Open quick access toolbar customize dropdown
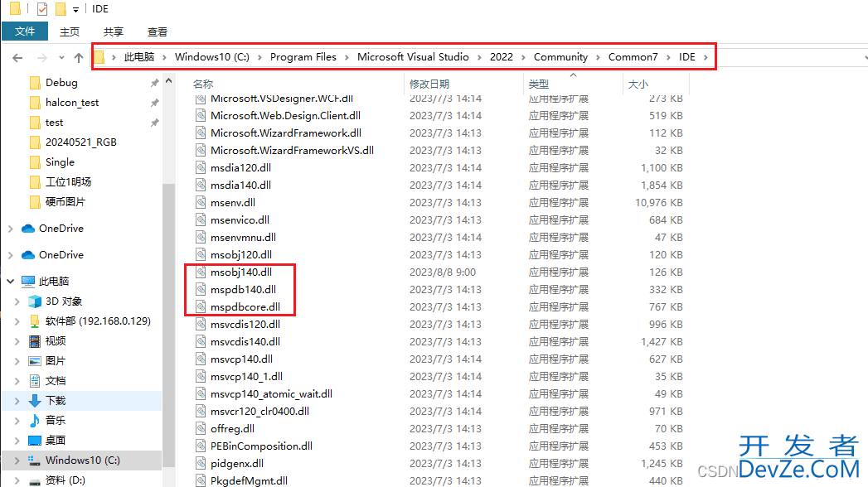Screen dimensions: 868x487 pyautogui.click(x=75, y=9)
